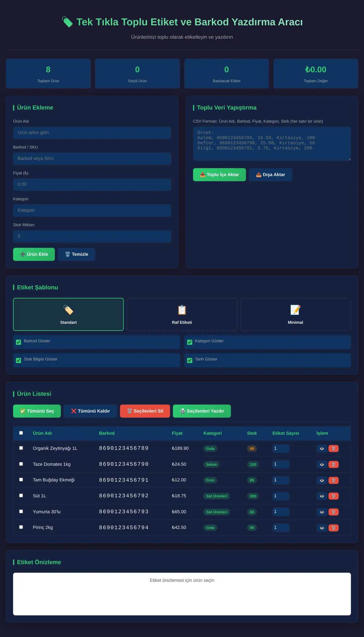Click the Fiyat price input
Image resolution: width=364 pixels, height=637 pixels.
click(x=92, y=185)
